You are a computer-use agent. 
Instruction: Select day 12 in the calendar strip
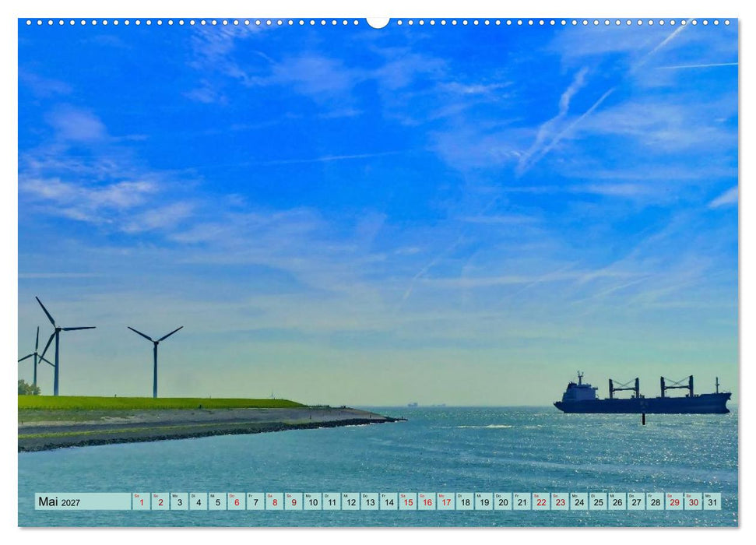[350, 501]
